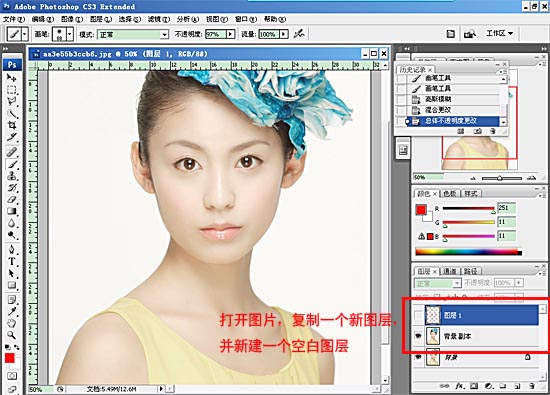Open tool preset picker arrow

[x=25, y=34]
